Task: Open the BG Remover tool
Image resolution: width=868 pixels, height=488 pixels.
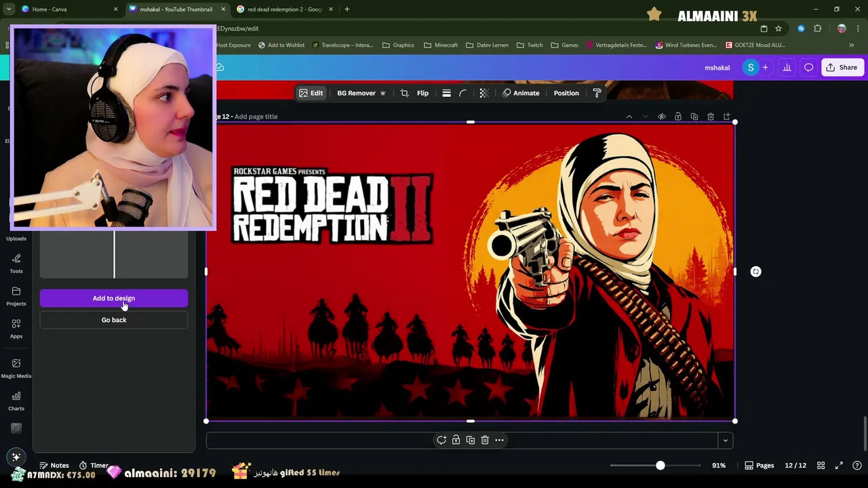Action: 361,93
